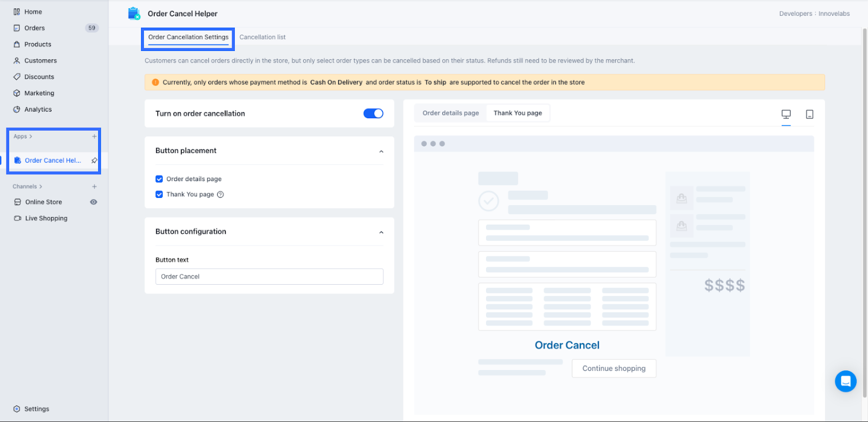This screenshot has height=422, width=868.
Task: Click the Discounts tag icon
Action: pyautogui.click(x=17, y=77)
